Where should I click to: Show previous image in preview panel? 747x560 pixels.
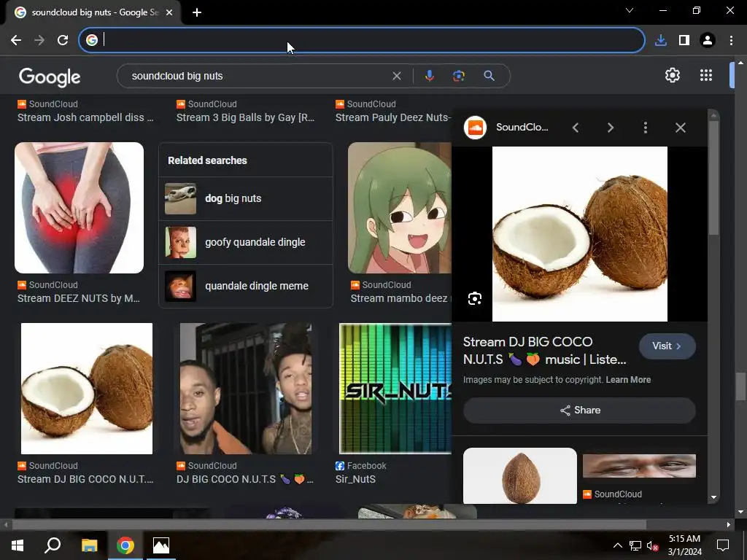(576, 128)
